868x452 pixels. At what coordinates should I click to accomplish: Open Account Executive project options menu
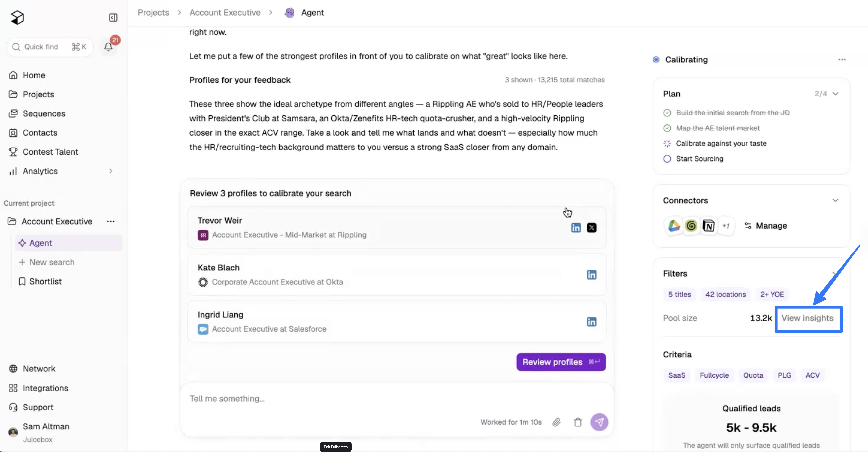pos(110,221)
